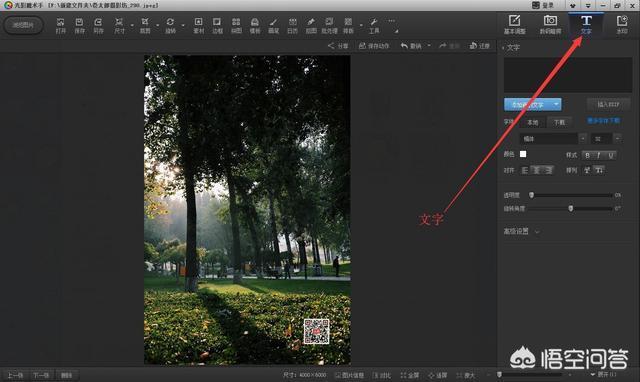Open the 日历 (Calendar) tool
The height and width of the screenshot is (382, 640).
[292, 25]
